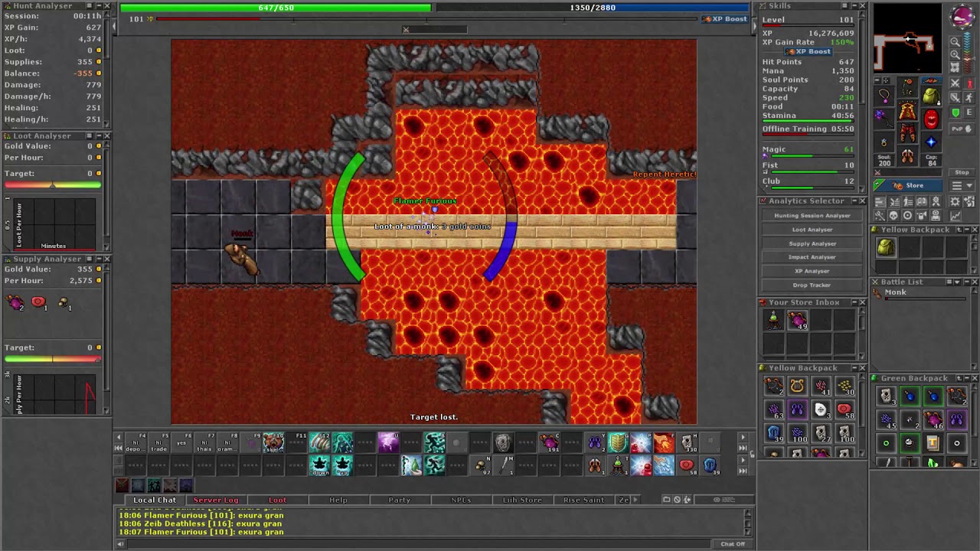Open the XP Analyser
The width and height of the screenshot is (980, 551).
click(x=812, y=271)
